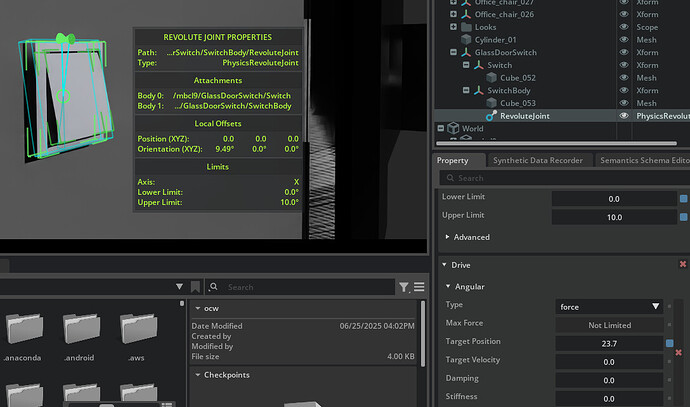Click the Cylinder_01 mesh icon
690x407 pixels.
pyautogui.click(x=466, y=40)
